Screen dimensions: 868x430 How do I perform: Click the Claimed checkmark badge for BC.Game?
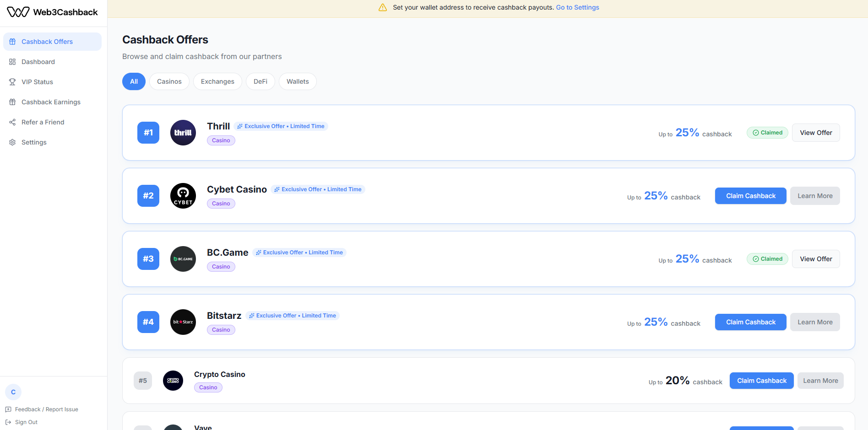767,259
